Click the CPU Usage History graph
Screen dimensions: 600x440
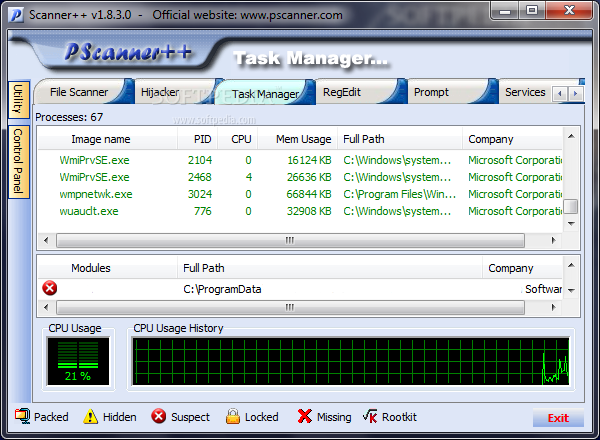[351, 361]
